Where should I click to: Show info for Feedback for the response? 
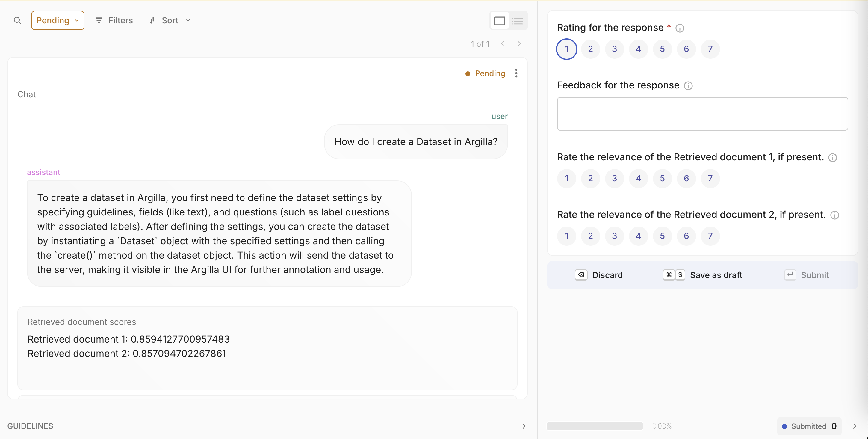(x=688, y=86)
